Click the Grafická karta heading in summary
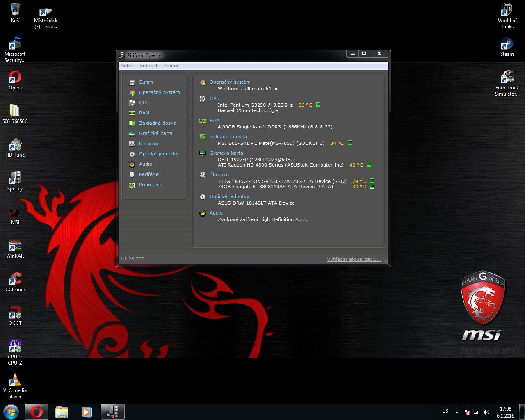Screen dimensions: 525x420 point(226,153)
